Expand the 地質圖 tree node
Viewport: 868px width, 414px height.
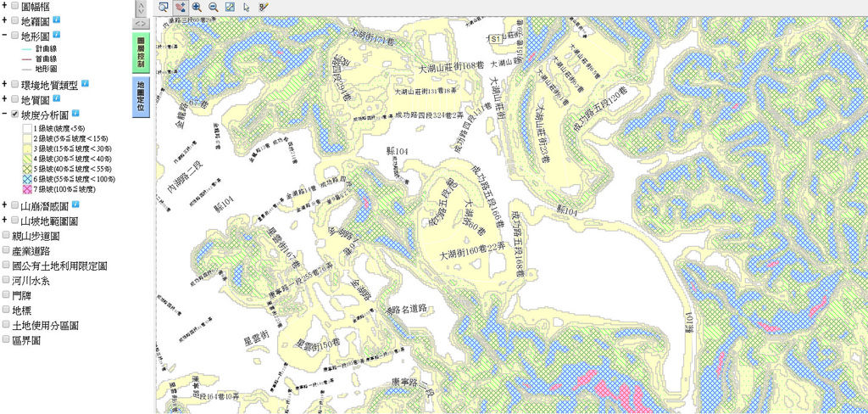4,99
